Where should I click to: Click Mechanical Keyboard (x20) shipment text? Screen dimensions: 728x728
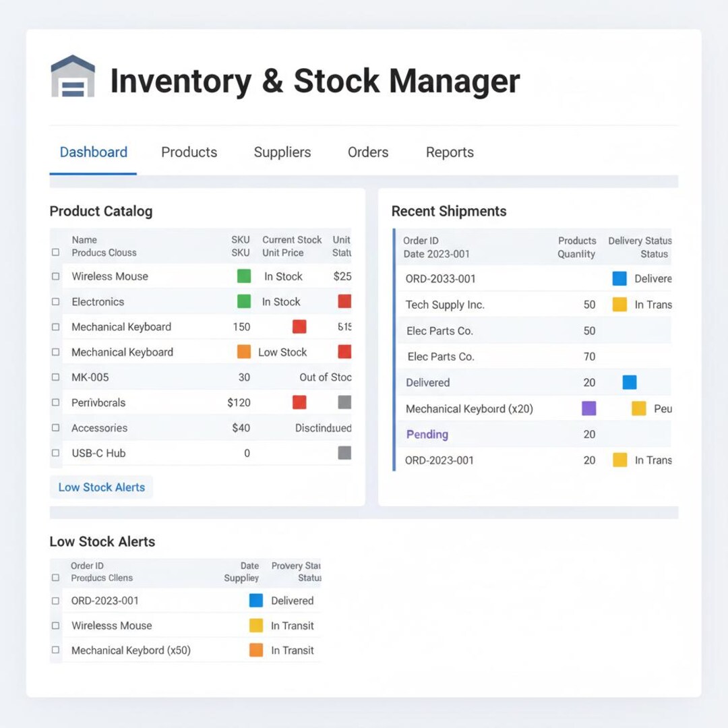pyautogui.click(x=469, y=408)
